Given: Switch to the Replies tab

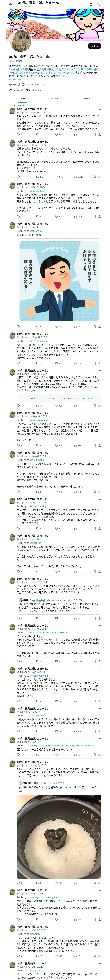Looking at the screenshot, I should 55,98.
